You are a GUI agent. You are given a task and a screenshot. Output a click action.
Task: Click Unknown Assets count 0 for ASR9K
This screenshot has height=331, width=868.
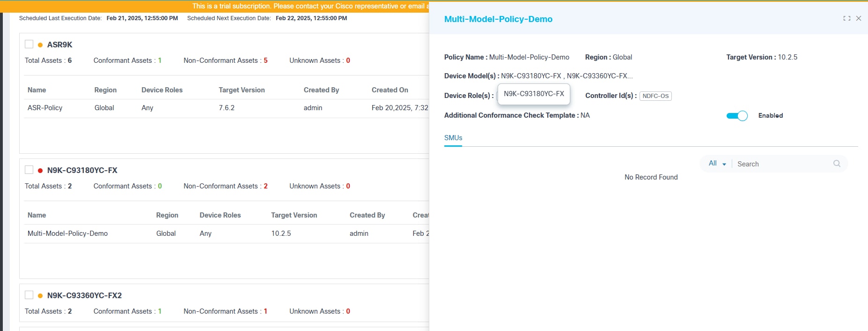coord(348,60)
